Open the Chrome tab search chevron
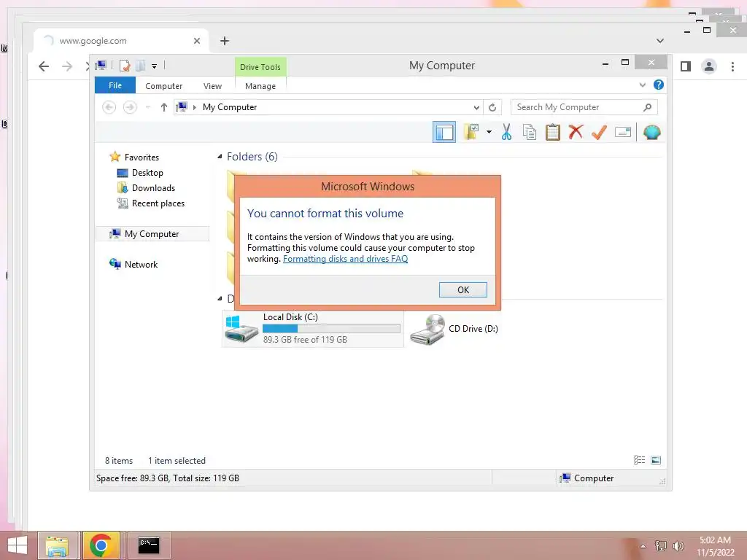The width and height of the screenshot is (747, 560). click(659, 41)
